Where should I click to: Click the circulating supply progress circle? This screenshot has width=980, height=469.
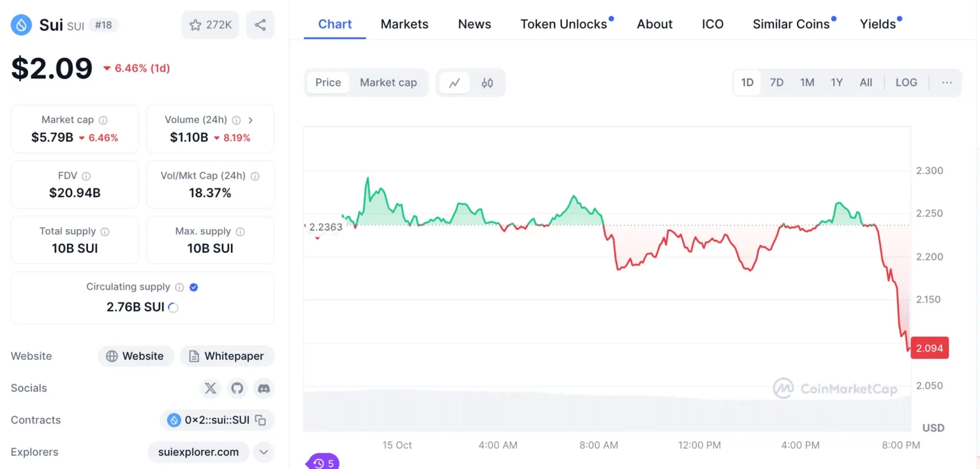tap(172, 307)
